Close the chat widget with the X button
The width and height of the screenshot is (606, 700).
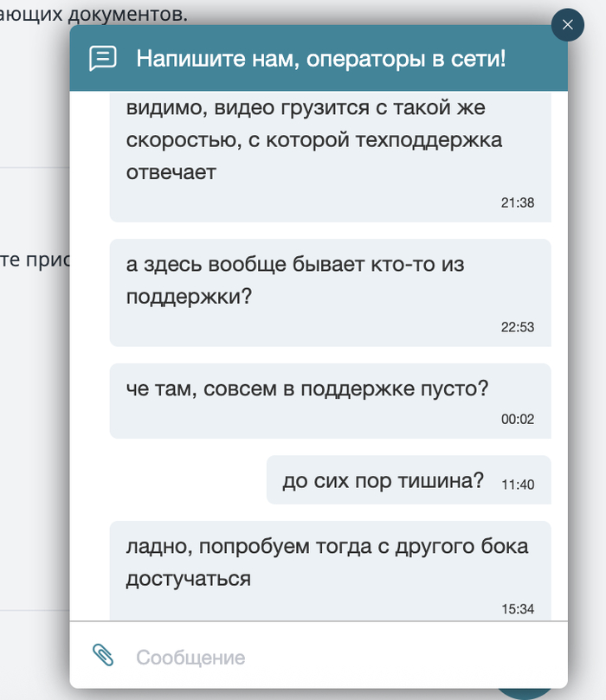(567, 24)
